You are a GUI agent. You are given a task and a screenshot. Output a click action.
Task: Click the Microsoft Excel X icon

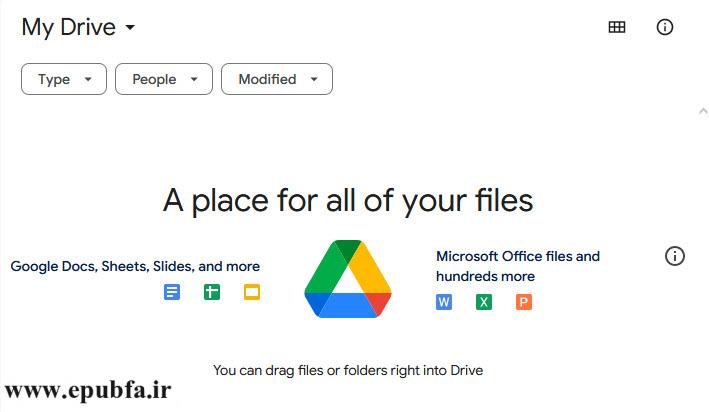[x=484, y=302]
